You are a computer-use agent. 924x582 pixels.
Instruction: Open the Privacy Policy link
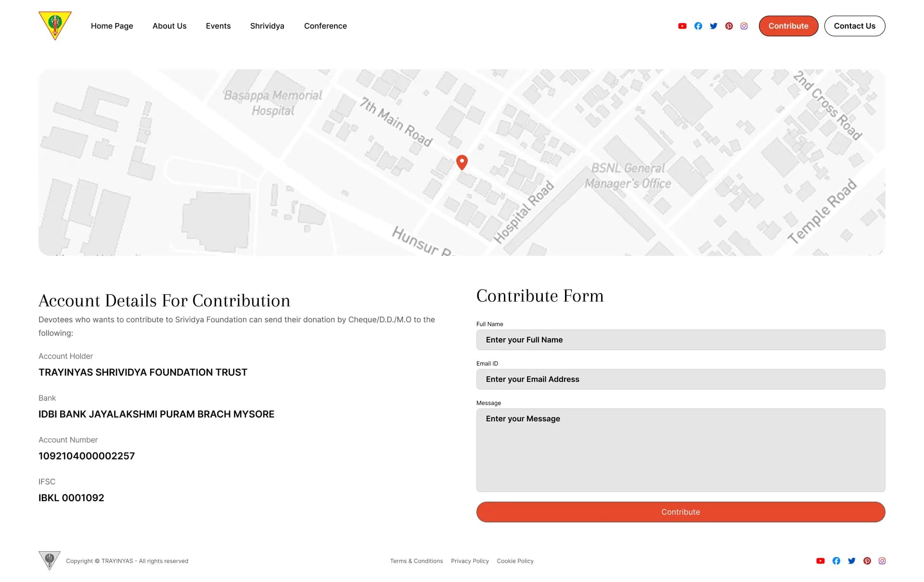tap(470, 561)
